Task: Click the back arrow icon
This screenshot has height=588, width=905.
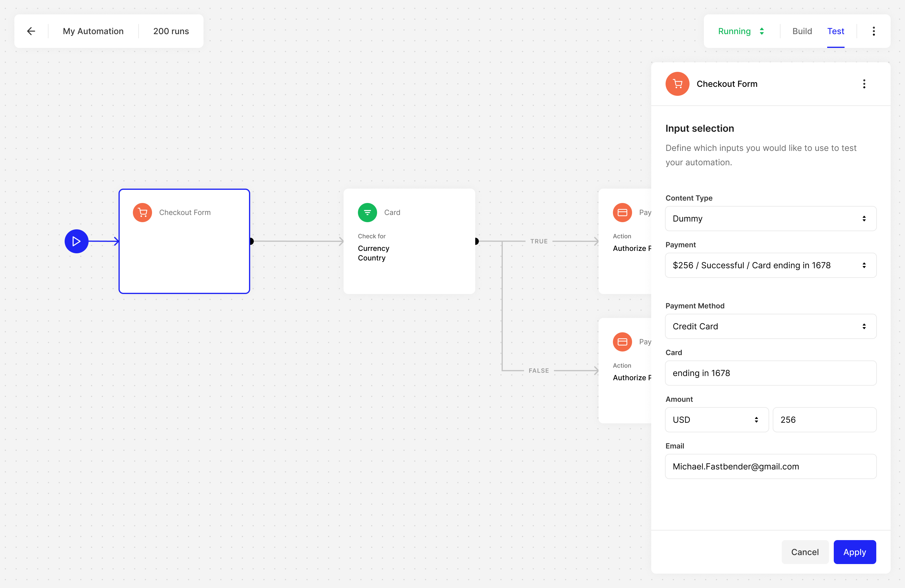Action: [x=31, y=31]
